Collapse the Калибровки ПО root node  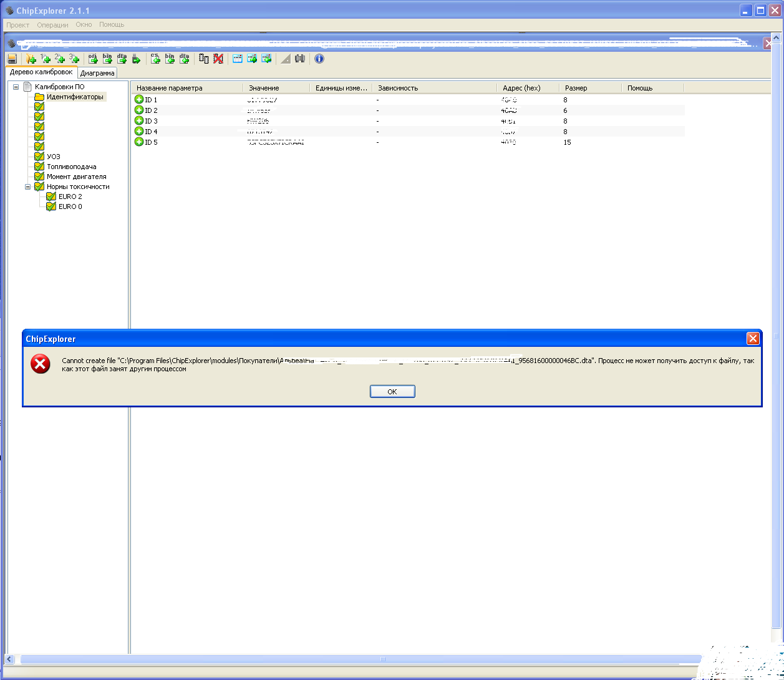click(16, 87)
